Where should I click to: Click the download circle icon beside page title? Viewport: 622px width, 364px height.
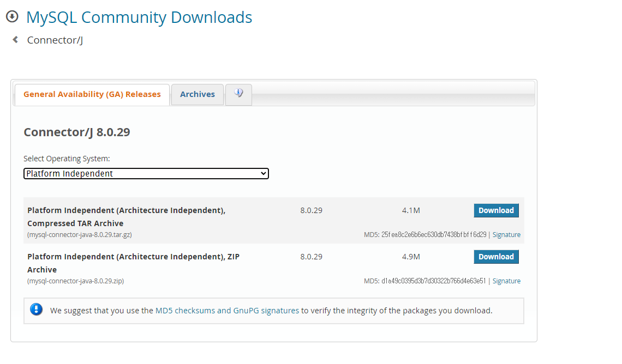[12, 17]
